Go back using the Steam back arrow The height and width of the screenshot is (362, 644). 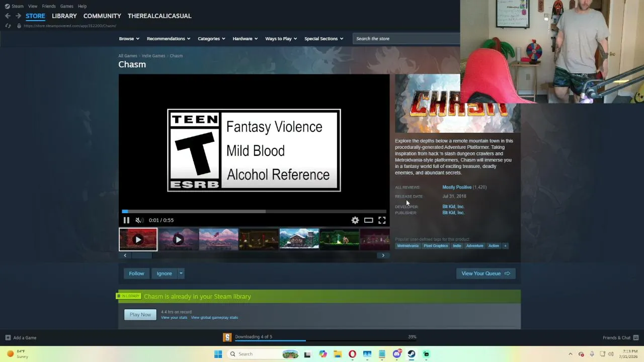point(8,16)
